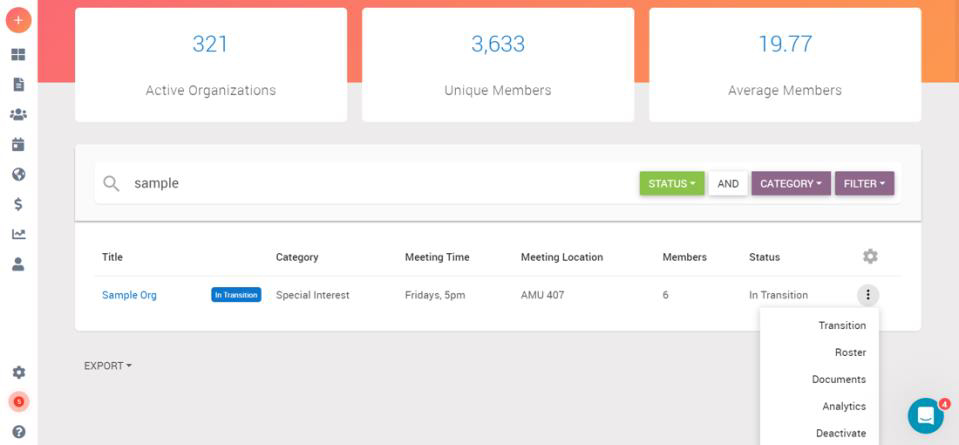Open the documents icon in sidebar

click(18, 84)
